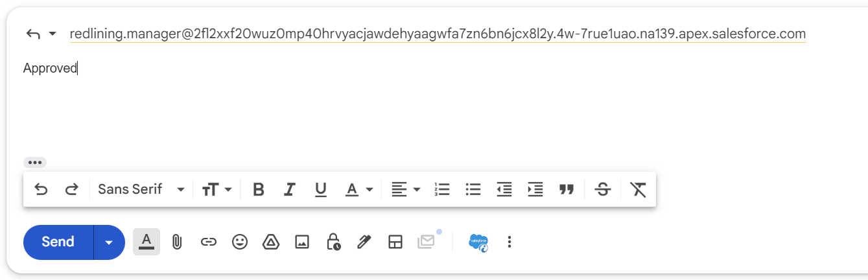Viewport: 868px width, 280px height.
Task: Expand the reply type dropdown arrow
Action: [53, 34]
